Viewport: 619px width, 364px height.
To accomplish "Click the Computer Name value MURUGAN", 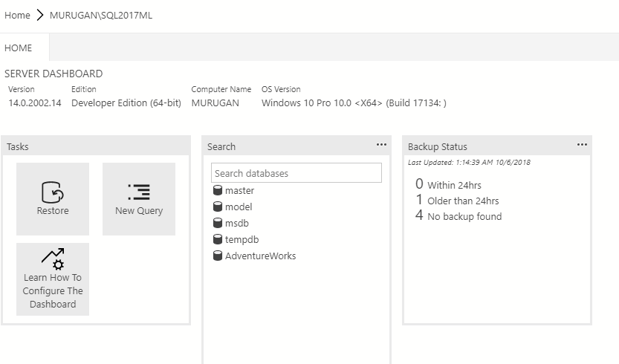I will click(x=215, y=103).
